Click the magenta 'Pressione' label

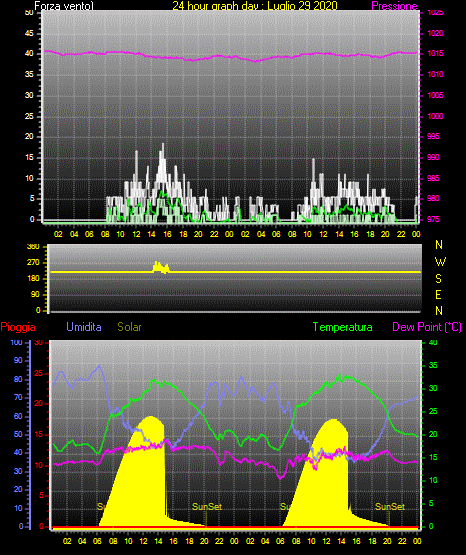coord(394,6)
